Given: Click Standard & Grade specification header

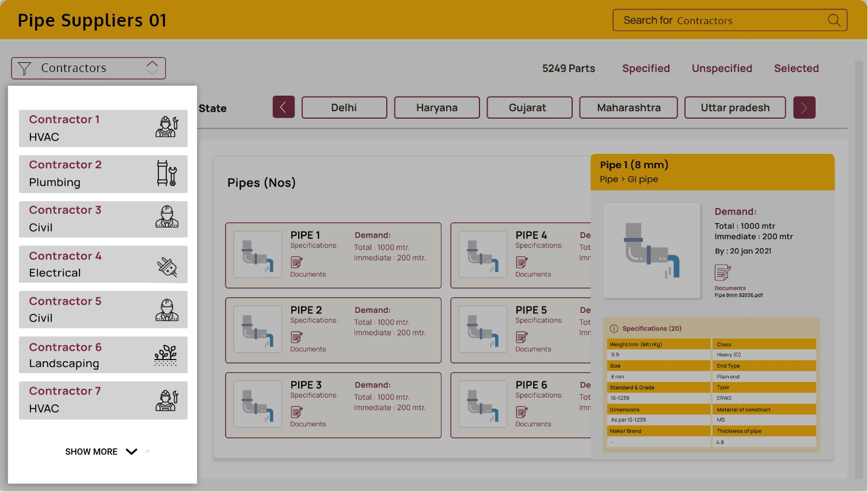Looking at the screenshot, I should (x=658, y=388).
